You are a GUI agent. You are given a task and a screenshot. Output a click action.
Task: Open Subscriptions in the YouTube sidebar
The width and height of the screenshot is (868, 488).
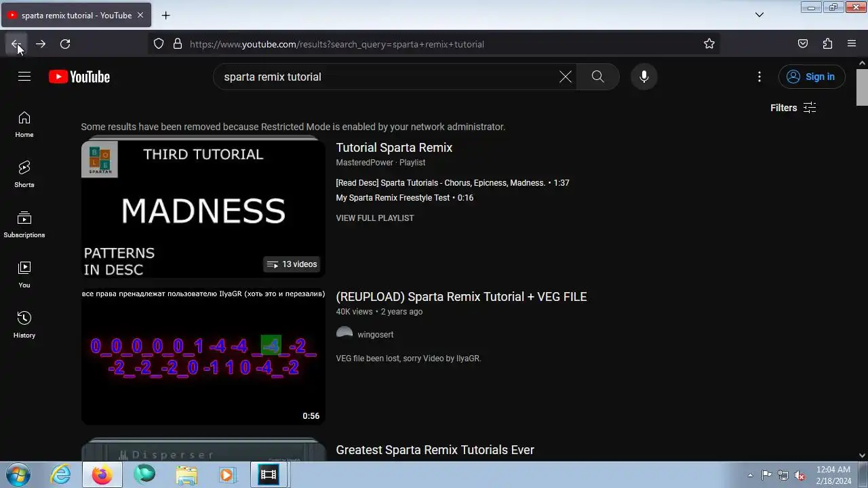24,225
